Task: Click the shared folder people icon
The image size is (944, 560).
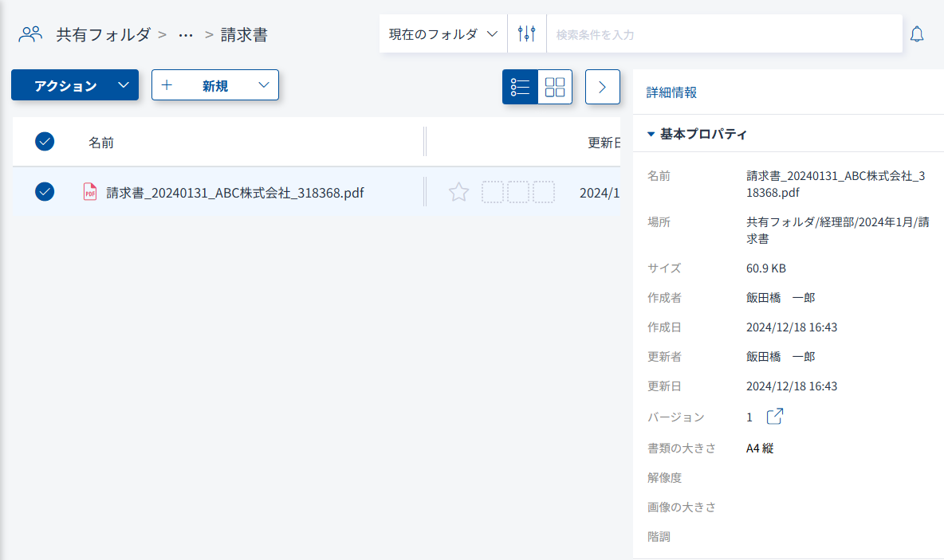Action: 30,34
